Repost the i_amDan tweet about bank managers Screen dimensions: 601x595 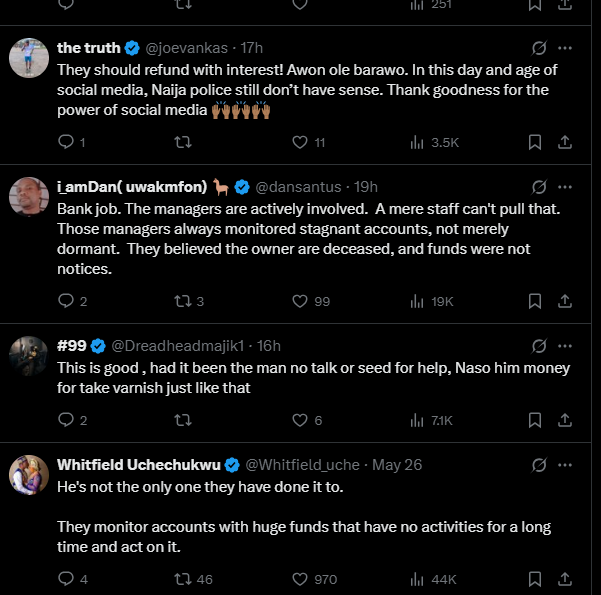tap(183, 301)
